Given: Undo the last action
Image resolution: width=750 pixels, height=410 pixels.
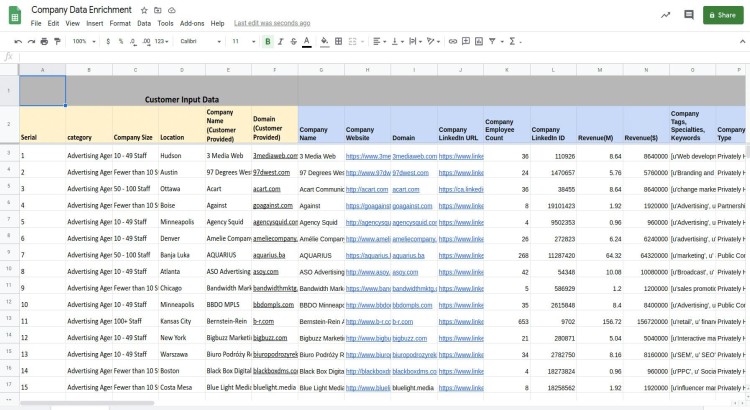Looking at the screenshot, I should pos(18,42).
